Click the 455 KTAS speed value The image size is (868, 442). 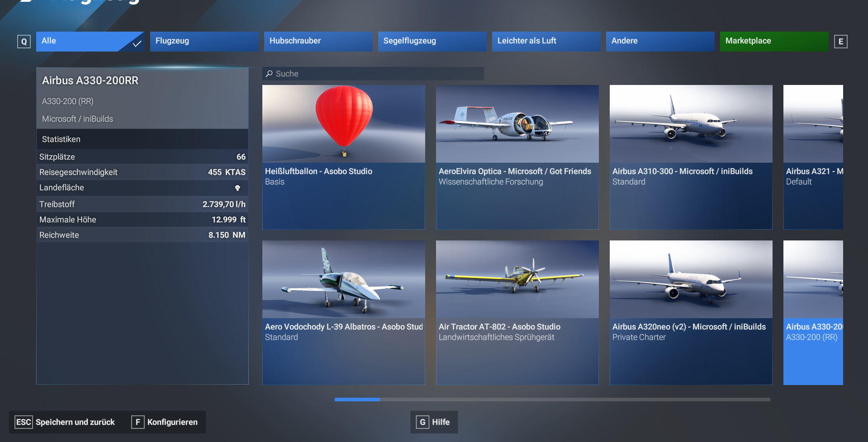[227, 172]
